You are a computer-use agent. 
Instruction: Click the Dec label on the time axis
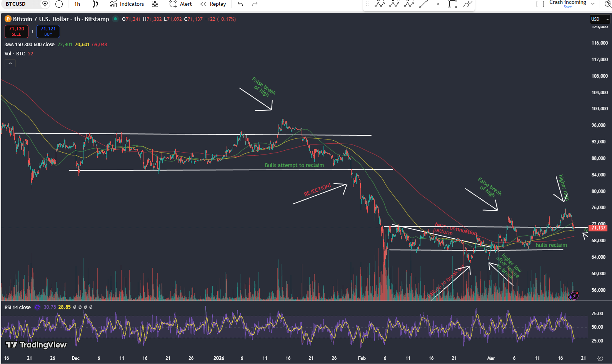(x=76, y=358)
